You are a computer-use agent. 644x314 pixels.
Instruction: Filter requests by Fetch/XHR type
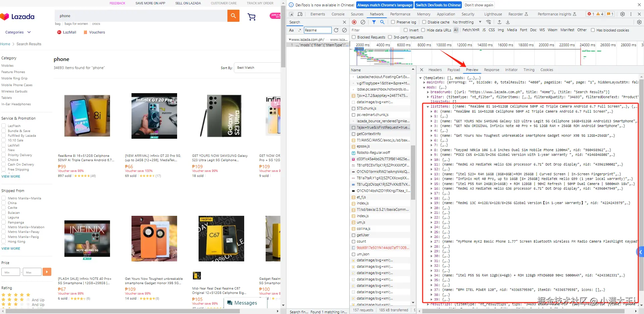pos(471,30)
